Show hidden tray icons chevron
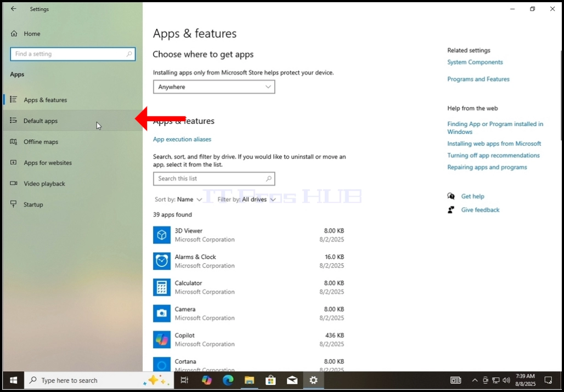The image size is (564, 392). click(x=475, y=380)
